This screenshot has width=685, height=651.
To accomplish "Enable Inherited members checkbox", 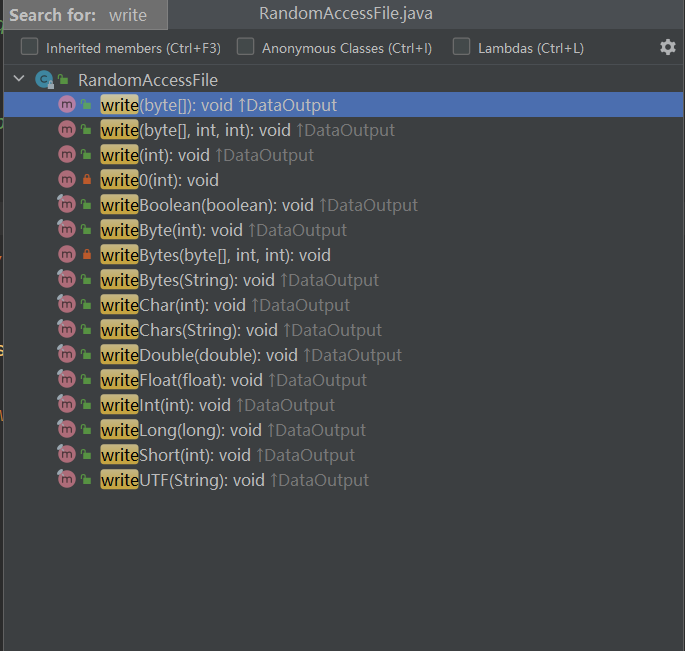I will click(x=29, y=47).
